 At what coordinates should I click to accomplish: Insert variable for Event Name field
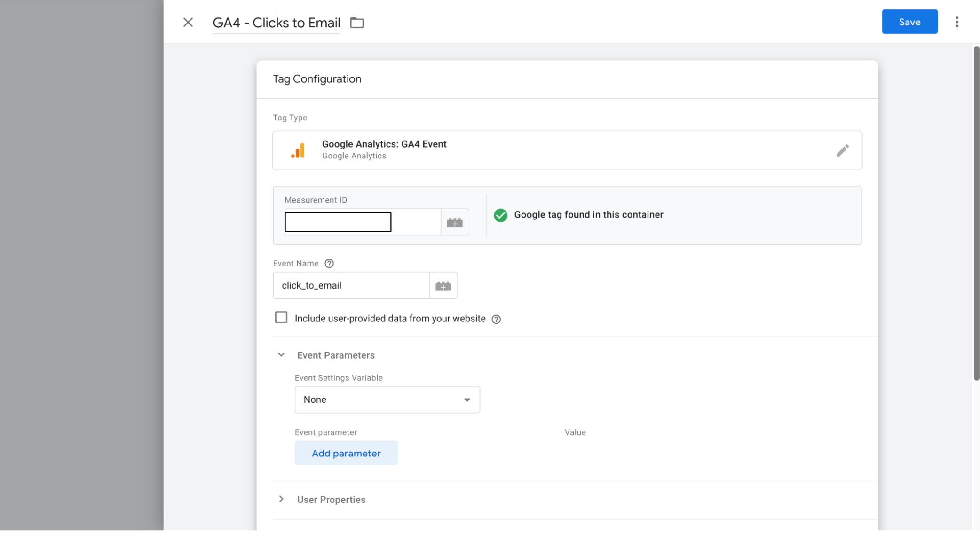[x=443, y=286]
